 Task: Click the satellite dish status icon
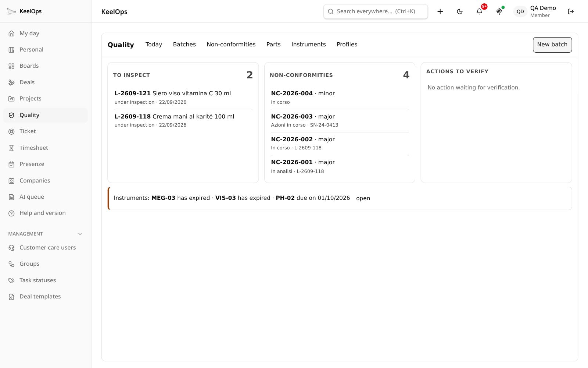[x=499, y=11]
